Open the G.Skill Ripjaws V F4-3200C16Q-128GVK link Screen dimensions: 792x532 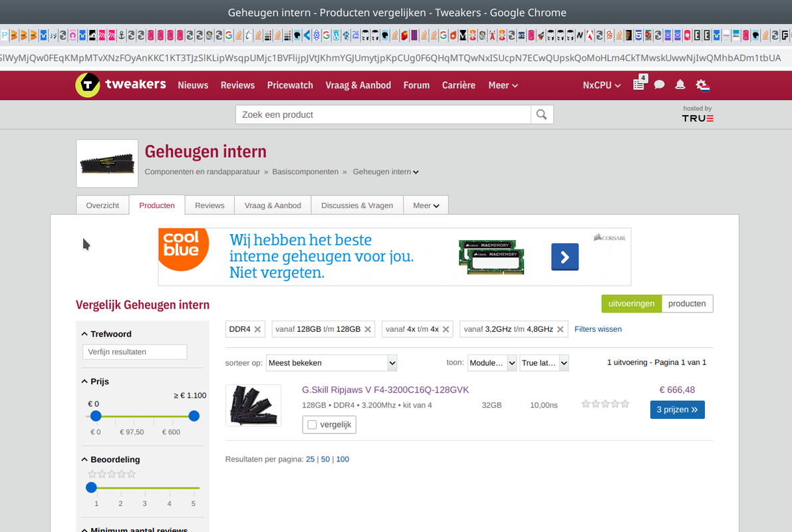point(386,390)
